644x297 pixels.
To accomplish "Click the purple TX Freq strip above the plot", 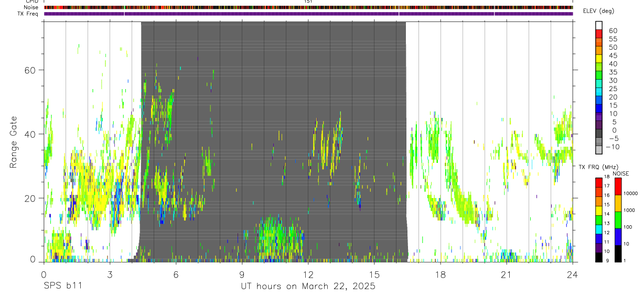I will point(308,14).
